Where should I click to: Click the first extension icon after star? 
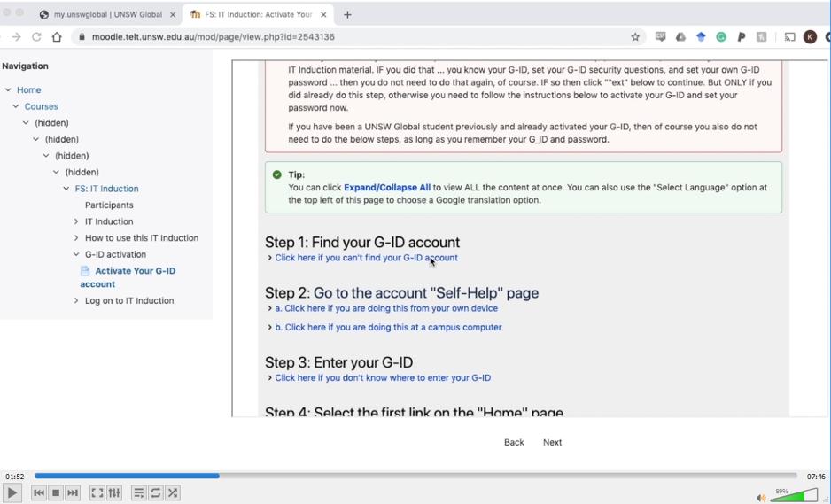pyautogui.click(x=660, y=36)
